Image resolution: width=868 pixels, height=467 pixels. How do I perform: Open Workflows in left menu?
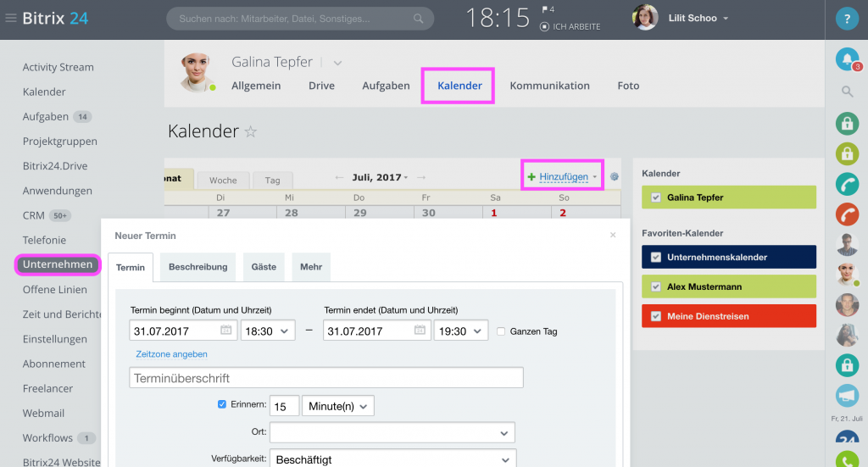[47, 437]
